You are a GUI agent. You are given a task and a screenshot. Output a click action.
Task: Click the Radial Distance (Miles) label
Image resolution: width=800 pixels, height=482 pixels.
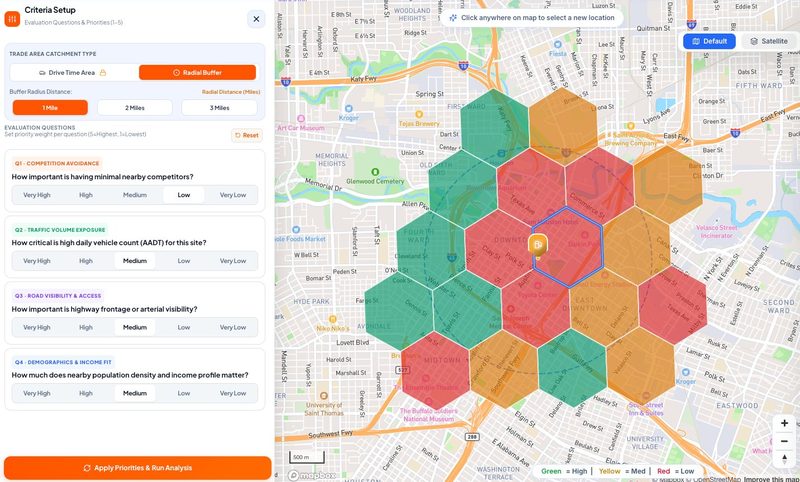(x=231, y=92)
